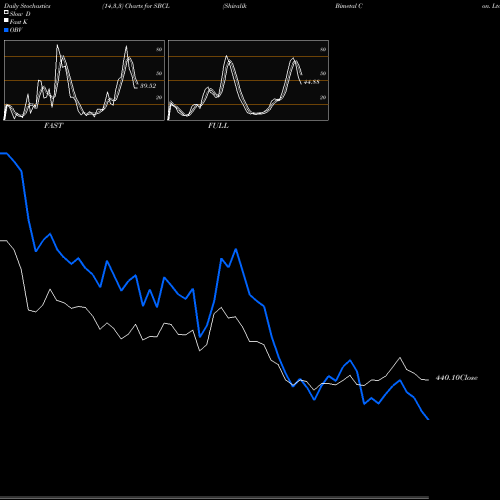Click the 50 axis label in FULL chart

tap(323, 73)
